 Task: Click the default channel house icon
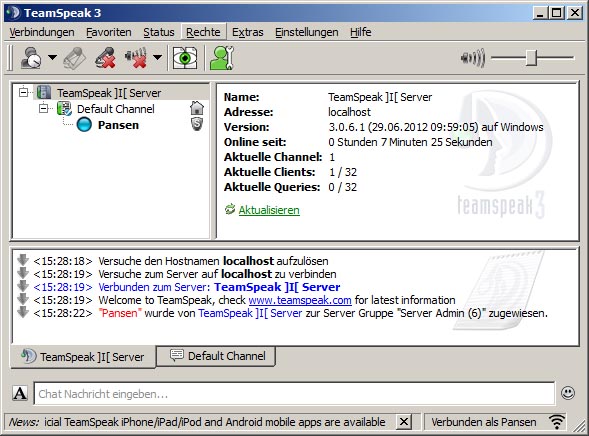click(x=197, y=108)
